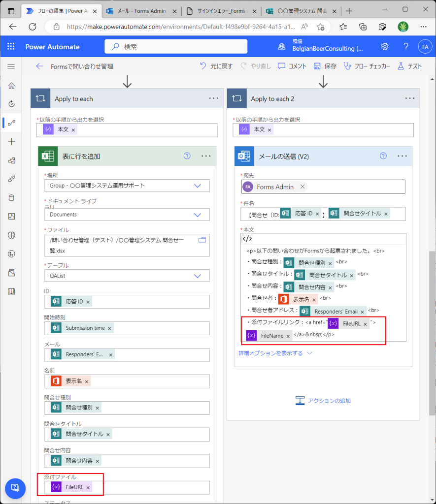Open browser favorites icon
This screenshot has width=436, height=504.
coord(343,27)
